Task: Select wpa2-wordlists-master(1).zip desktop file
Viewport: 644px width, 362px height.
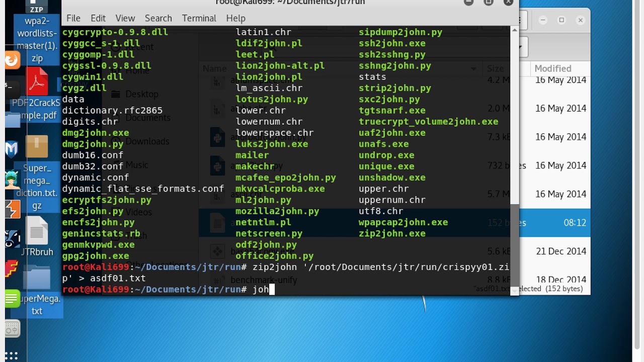Action: [37, 33]
